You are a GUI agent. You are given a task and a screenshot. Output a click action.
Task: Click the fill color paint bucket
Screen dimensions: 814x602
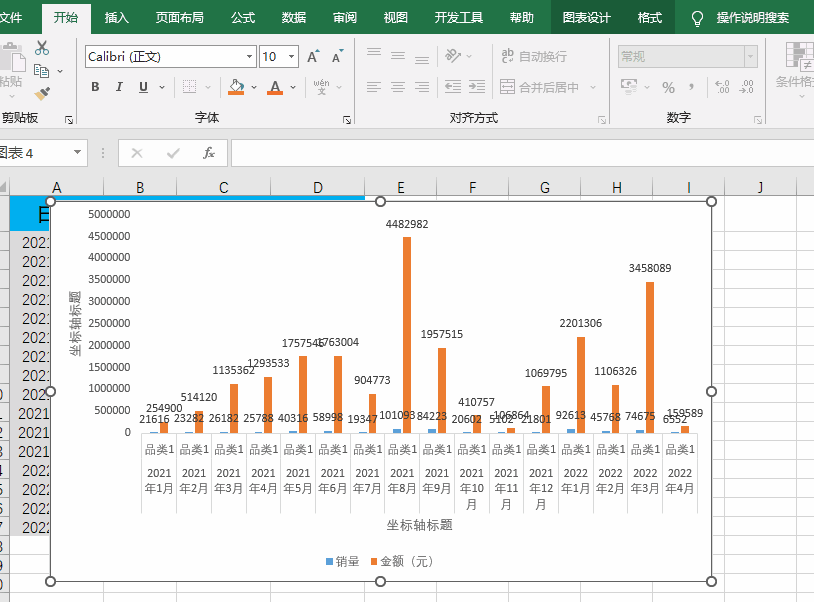[x=236, y=87]
